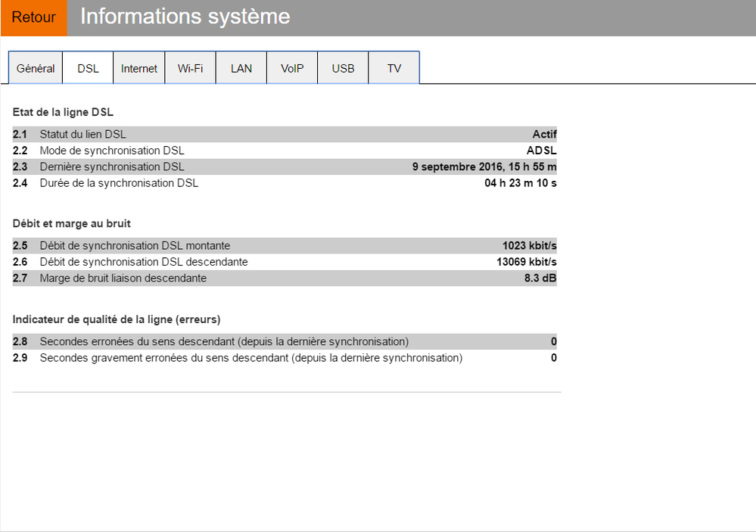The height and width of the screenshot is (532, 756).
Task: Click the orange Retour button
Action: (33, 17)
